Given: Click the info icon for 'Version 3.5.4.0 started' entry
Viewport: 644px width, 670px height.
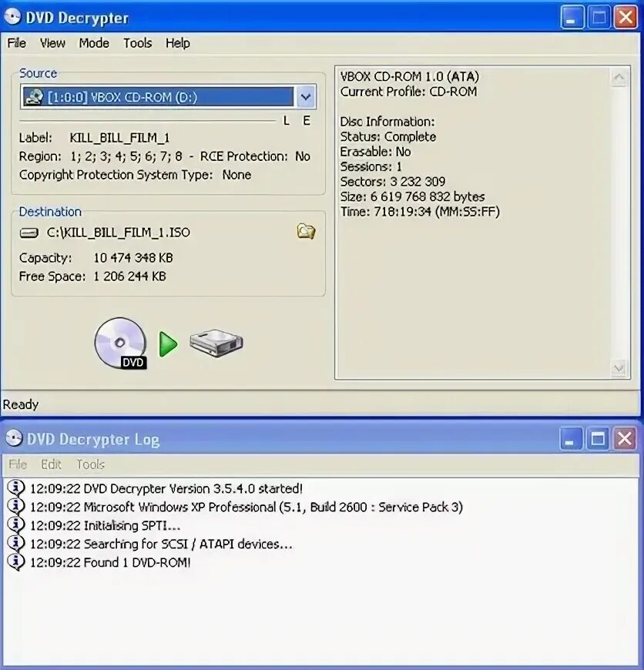Looking at the screenshot, I should pyautogui.click(x=16, y=488).
